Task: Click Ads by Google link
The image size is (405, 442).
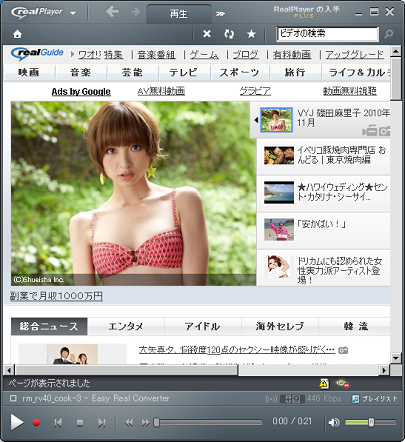Action: click(81, 92)
